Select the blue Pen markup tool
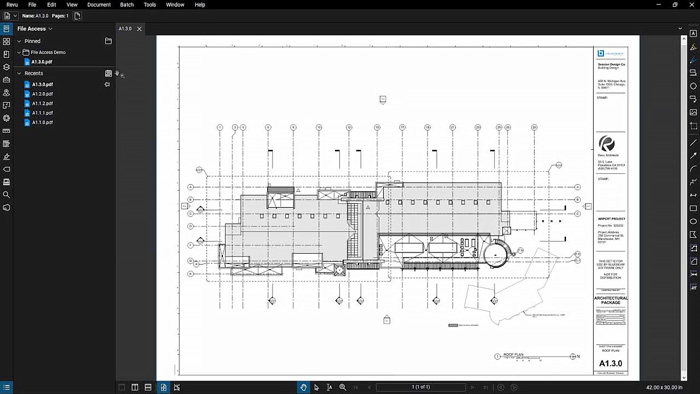This screenshot has width=700, height=394. point(693,59)
